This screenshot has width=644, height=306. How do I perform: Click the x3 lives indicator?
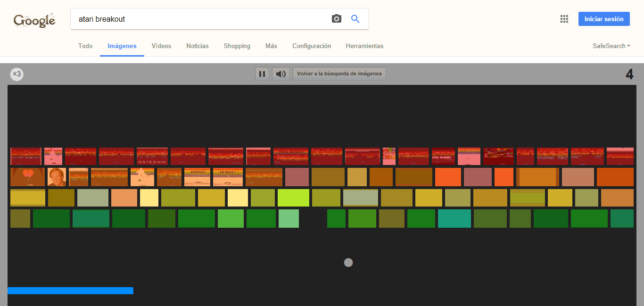click(x=17, y=74)
